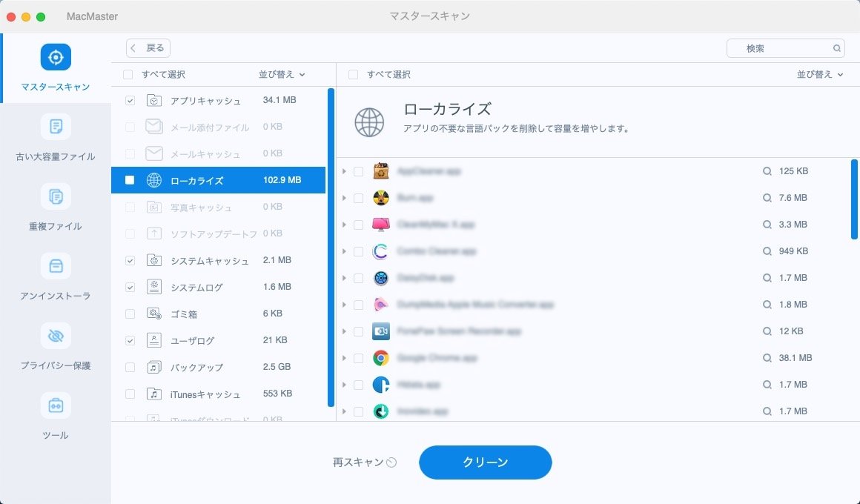Open the プライバシー保護 sidebar icon
The image size is (860, 504).
pyautogui.click(x=56, y=336)
